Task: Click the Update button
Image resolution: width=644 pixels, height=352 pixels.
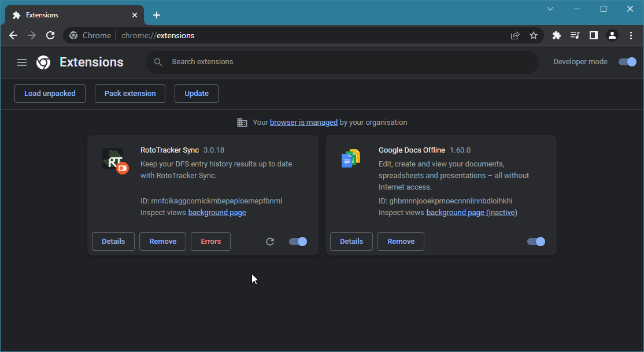Action: click(197, 94)
